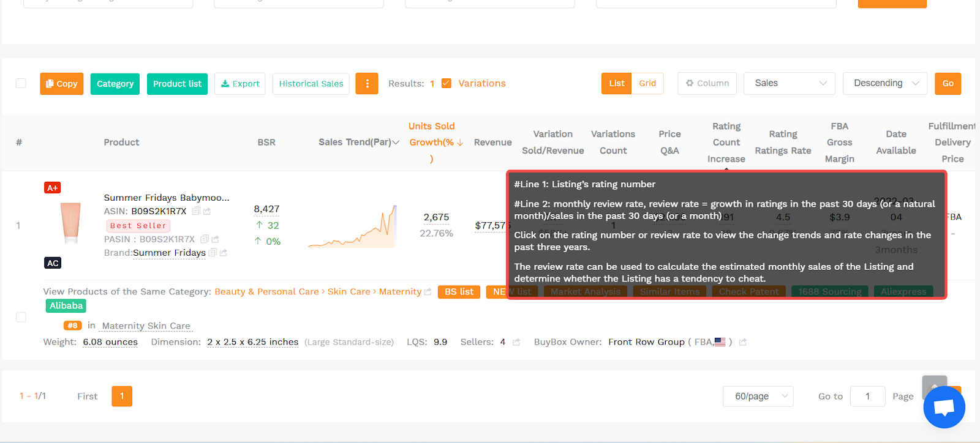Click the Go to page number field

pos(867,396)
